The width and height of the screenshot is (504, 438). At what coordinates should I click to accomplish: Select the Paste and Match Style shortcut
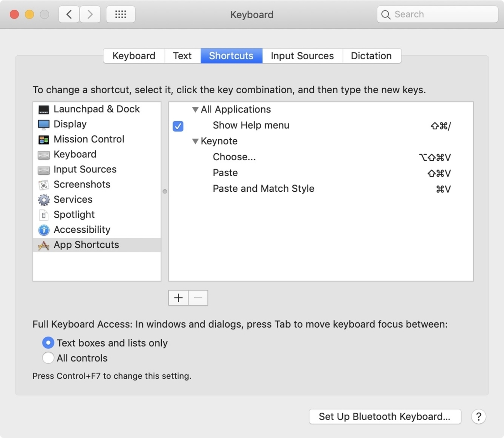(x=263, y=189)
